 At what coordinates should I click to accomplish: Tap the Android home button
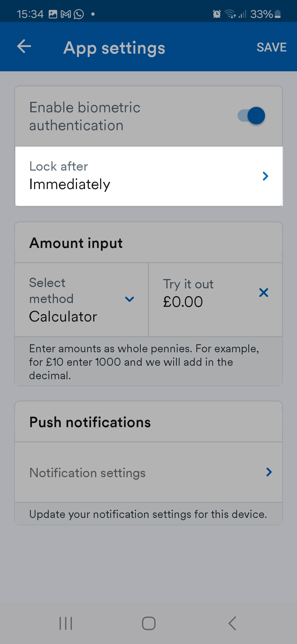pyautogui.click(x=149, y=623)
